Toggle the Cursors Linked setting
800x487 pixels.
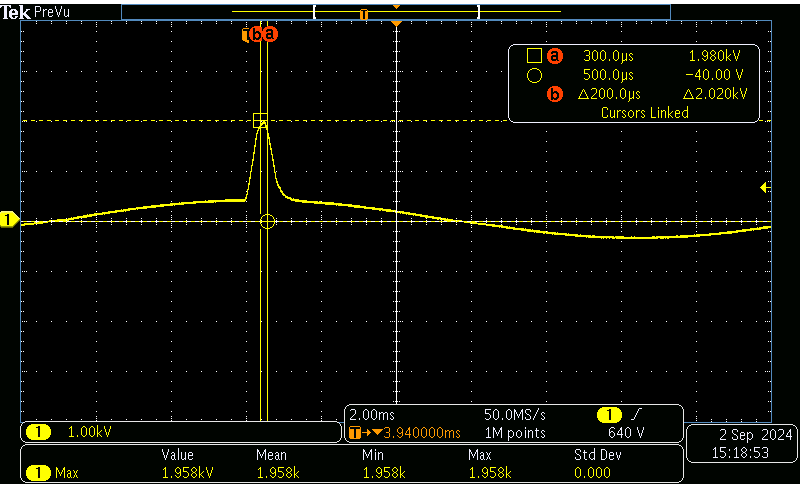point(644,113)
